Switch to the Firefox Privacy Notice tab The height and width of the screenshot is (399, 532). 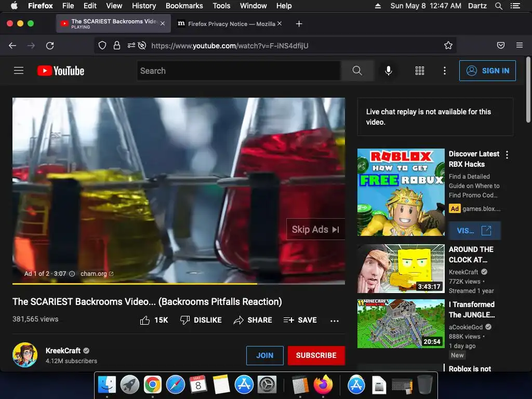[230, 24]
